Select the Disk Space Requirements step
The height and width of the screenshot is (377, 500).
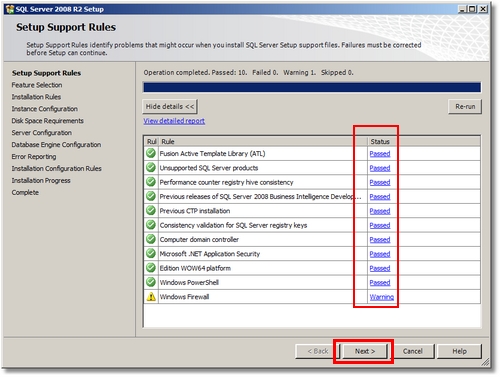coord(47,121)
